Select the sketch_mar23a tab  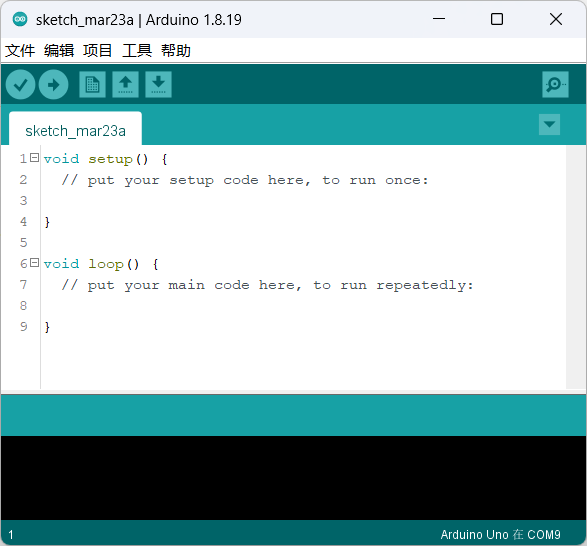pyautogui.click(x=75, y=128)
